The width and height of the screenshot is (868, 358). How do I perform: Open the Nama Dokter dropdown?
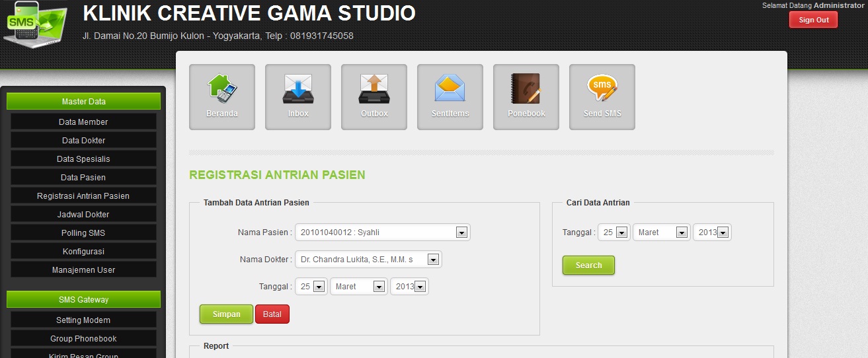pos(368,260)
